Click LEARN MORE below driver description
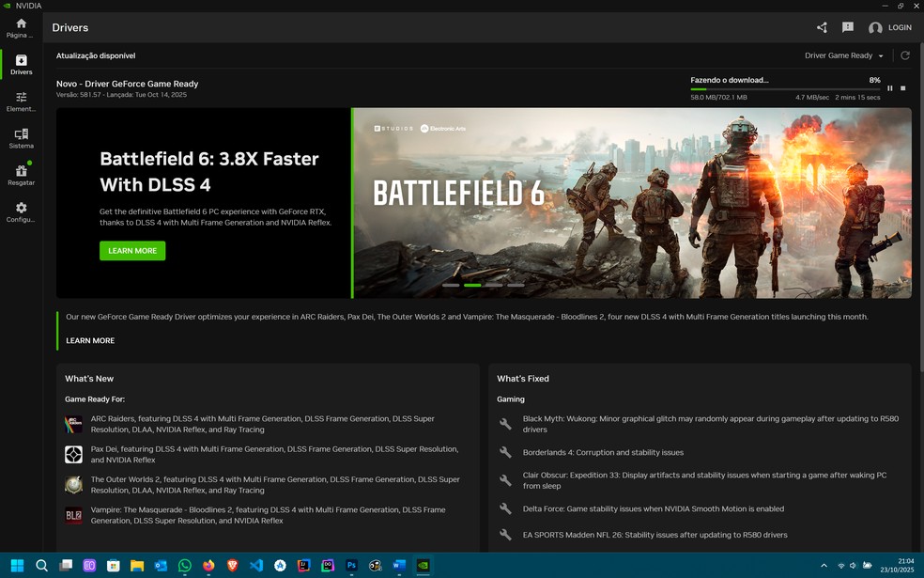Viewport: 924px width, 578px height. point(90,340)
